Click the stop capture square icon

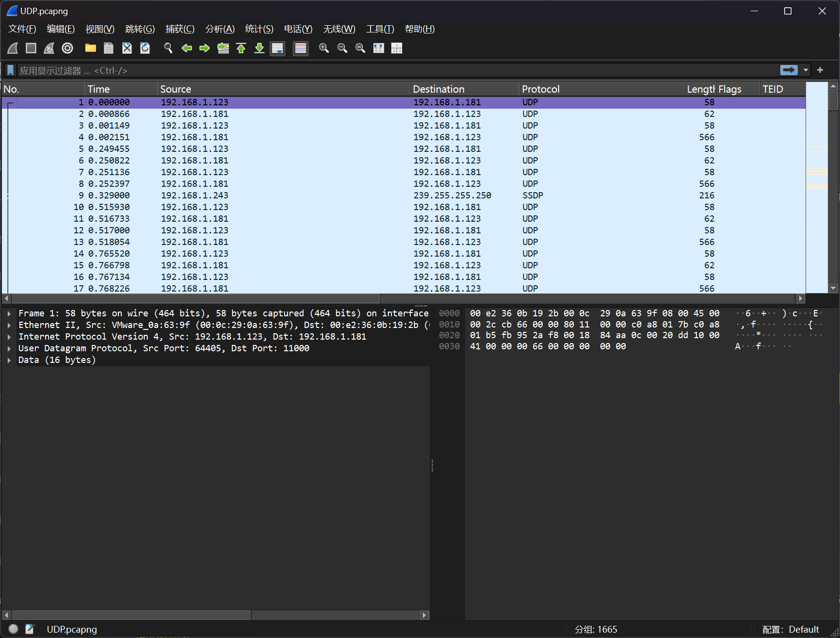click(x=31, y=48)
